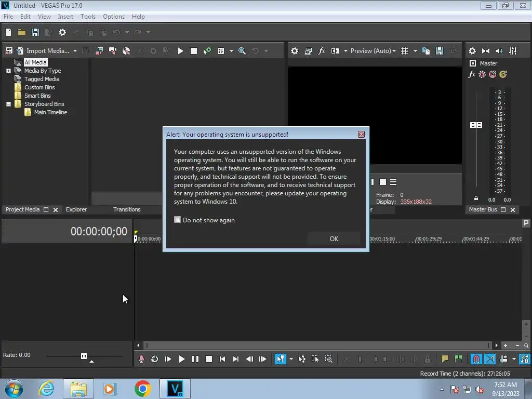The width and height of the screenshot is (532, 399).
Task: Open the Master FX button
Action: pyautogui.click(x=472, y=74)
